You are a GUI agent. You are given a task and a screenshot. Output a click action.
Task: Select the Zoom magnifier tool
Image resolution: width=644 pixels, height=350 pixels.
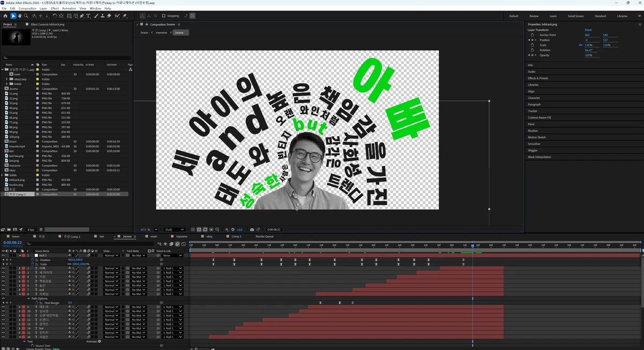click(x=26, y=16)
